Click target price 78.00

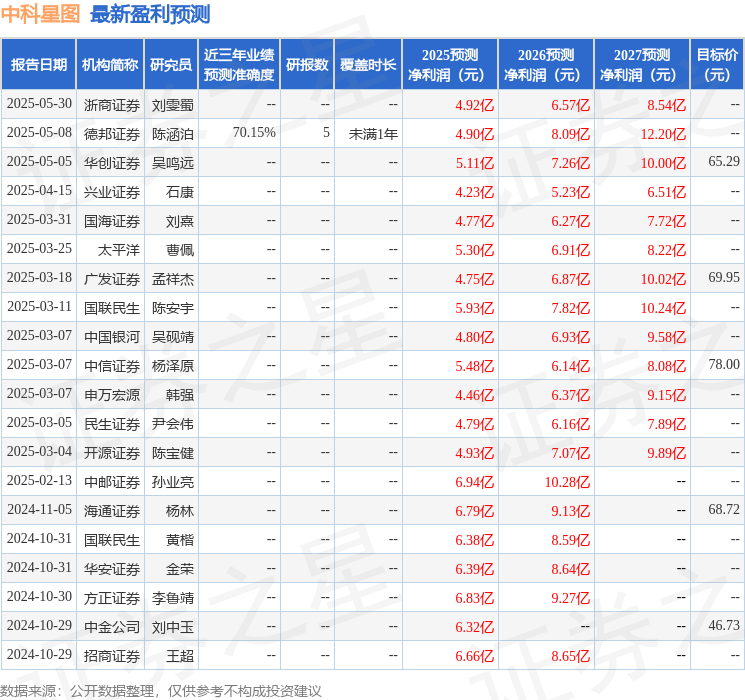tap(724, 364)
